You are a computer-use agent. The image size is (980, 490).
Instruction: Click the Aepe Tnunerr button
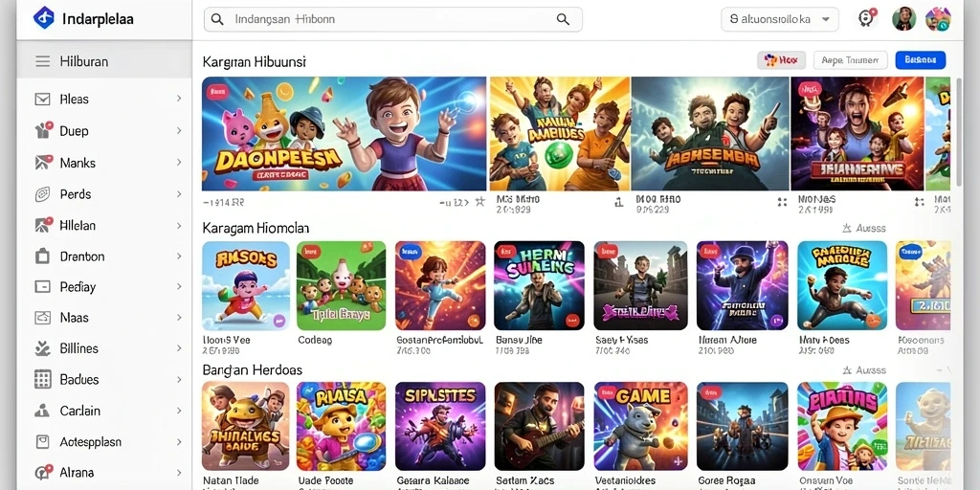point(851,60)
